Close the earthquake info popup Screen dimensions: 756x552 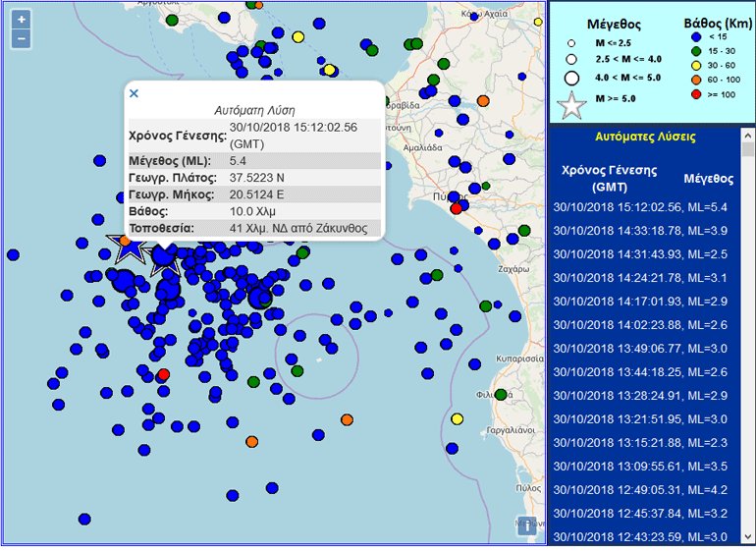point(135,93)
